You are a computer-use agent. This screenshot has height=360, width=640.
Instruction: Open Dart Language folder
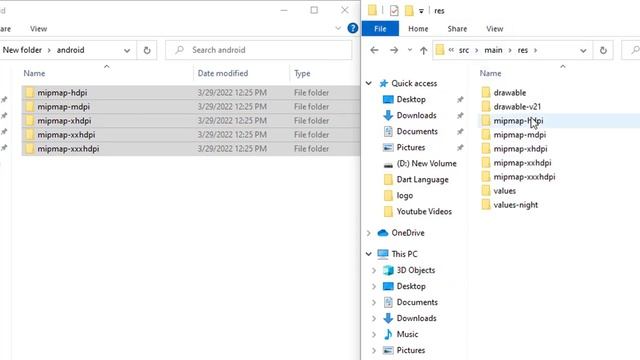422,180
